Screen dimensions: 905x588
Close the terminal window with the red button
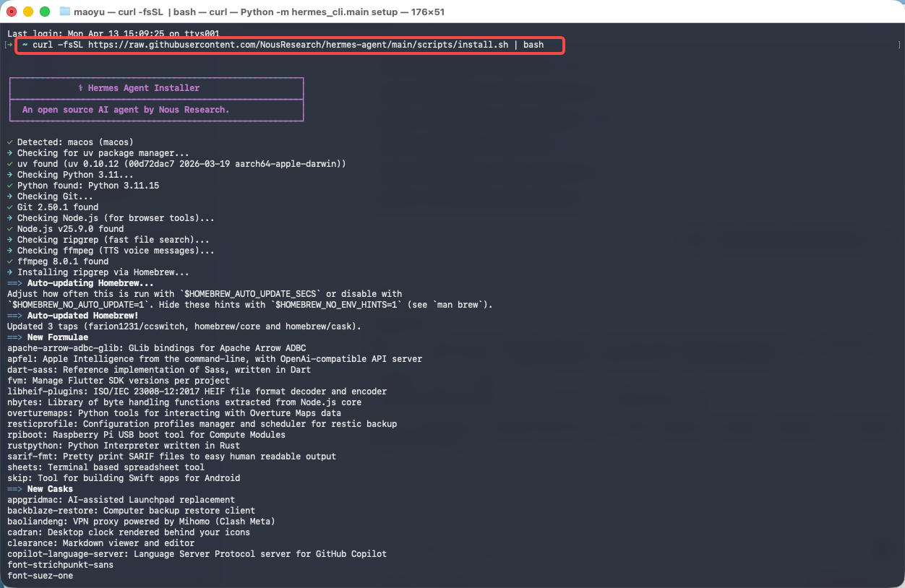(x=12, y=12)
